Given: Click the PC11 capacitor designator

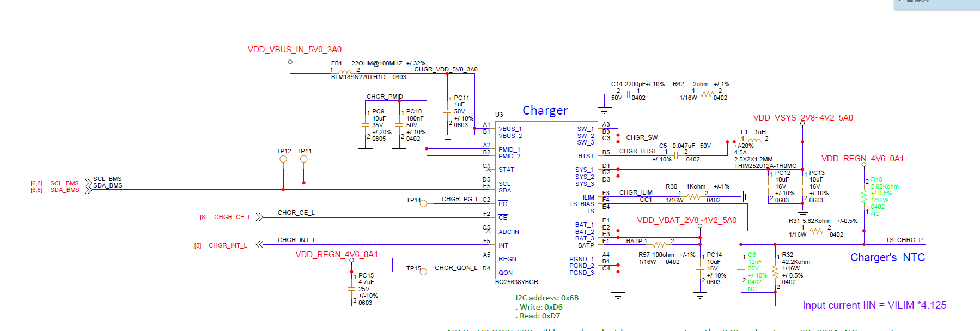Looking at the screenshot, I should tap(461, 98).
